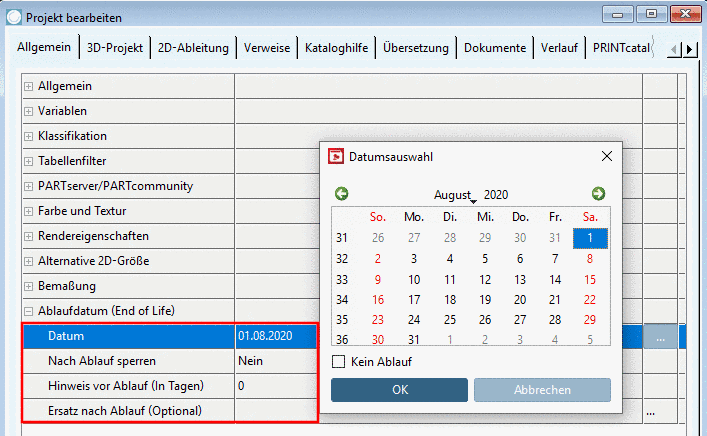Click the Projekt bearbeiten window title icon
Viewport: 707px width, 436px height.
click(x=14, y=17)
